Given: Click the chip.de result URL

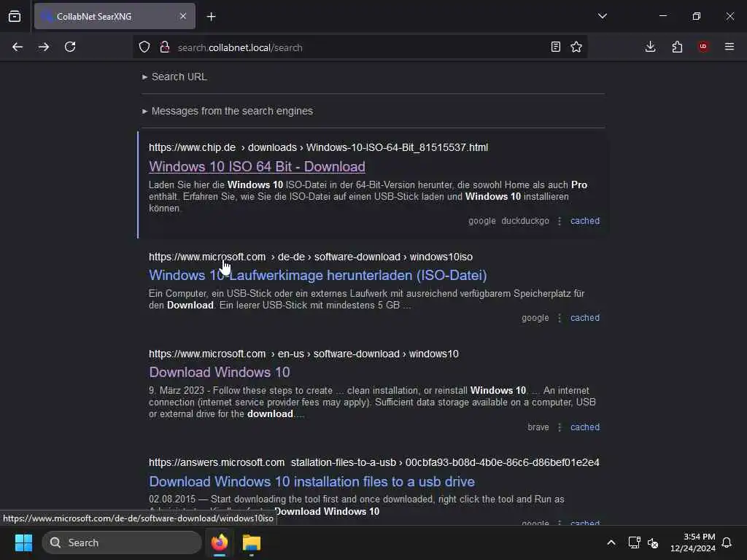Looking at the screenshot, I should 318,147.
